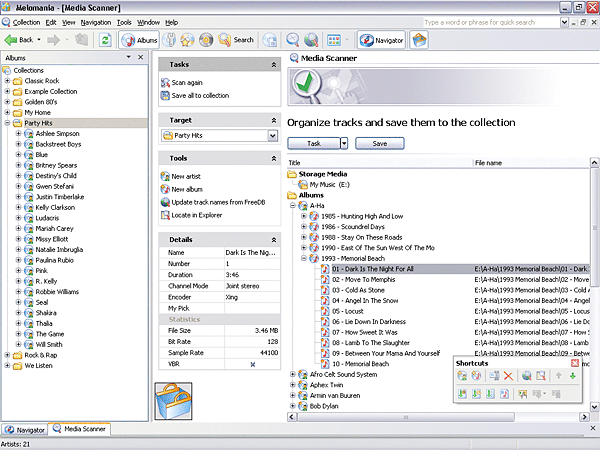Viewport: 600px width, 450px height.
Task: Click the Save button
Action: click(x=379, y=143)
